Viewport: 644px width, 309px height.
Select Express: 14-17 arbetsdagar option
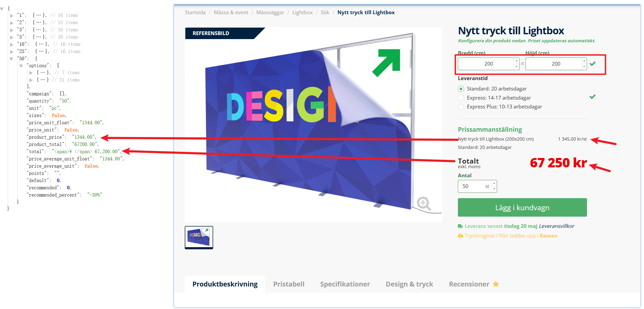point(461,98)
